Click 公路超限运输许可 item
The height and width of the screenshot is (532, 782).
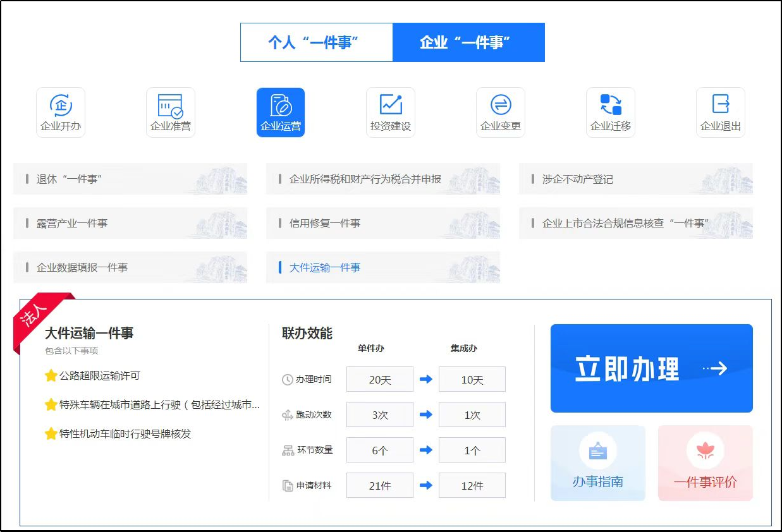pyautogui.click(x=99, y=376)
